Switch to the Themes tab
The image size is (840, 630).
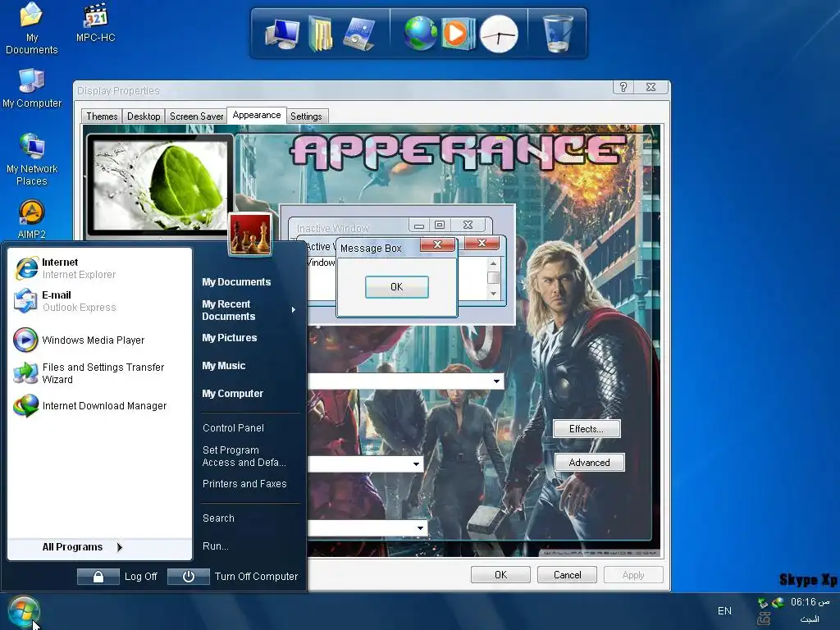[x=102, y=116]
